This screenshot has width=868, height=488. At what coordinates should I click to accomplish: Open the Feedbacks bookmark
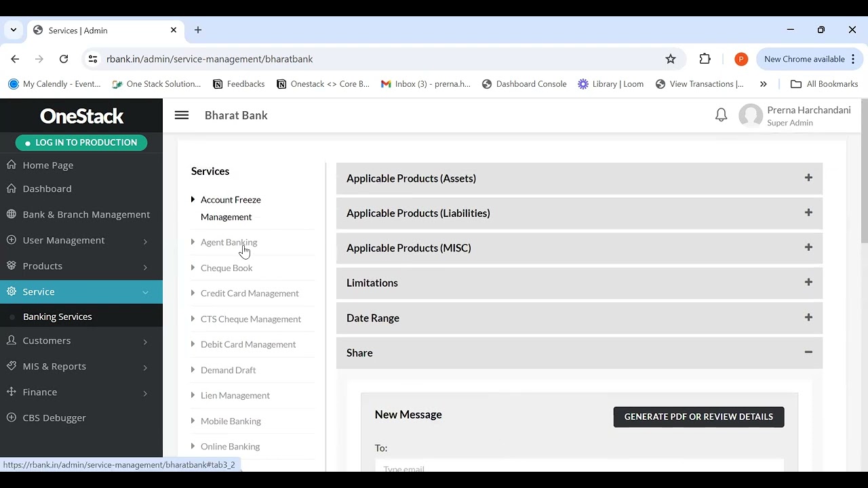coord(239,84)
